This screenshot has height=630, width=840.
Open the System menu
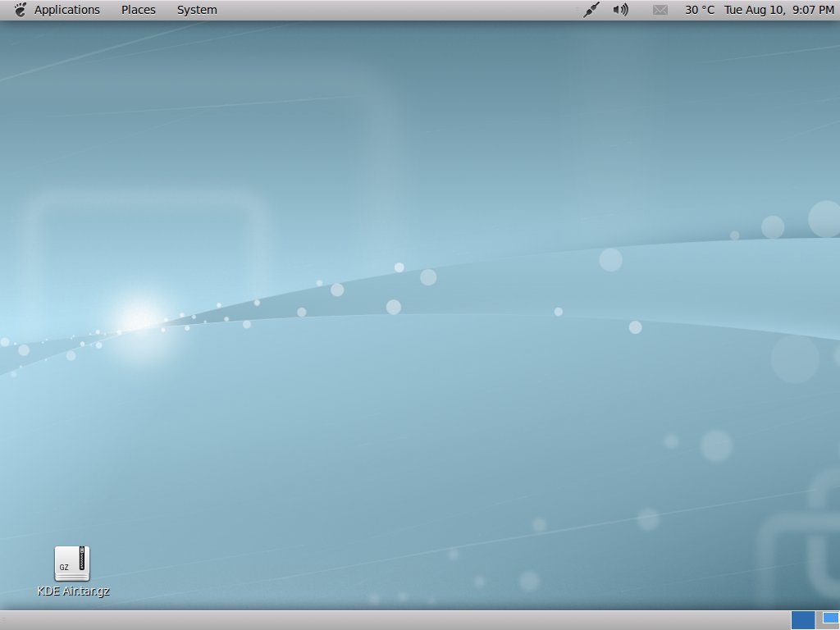(197, 10)
